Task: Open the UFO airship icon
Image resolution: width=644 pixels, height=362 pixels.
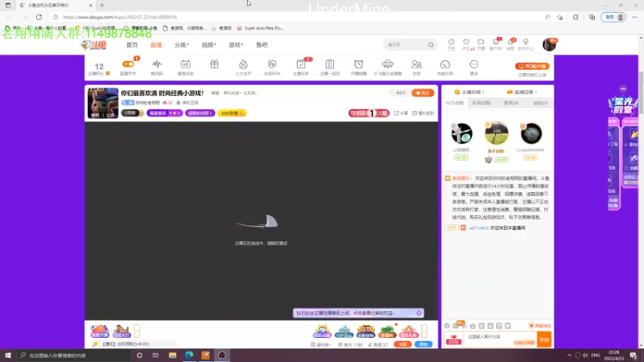Action: [x=387, y=64]
